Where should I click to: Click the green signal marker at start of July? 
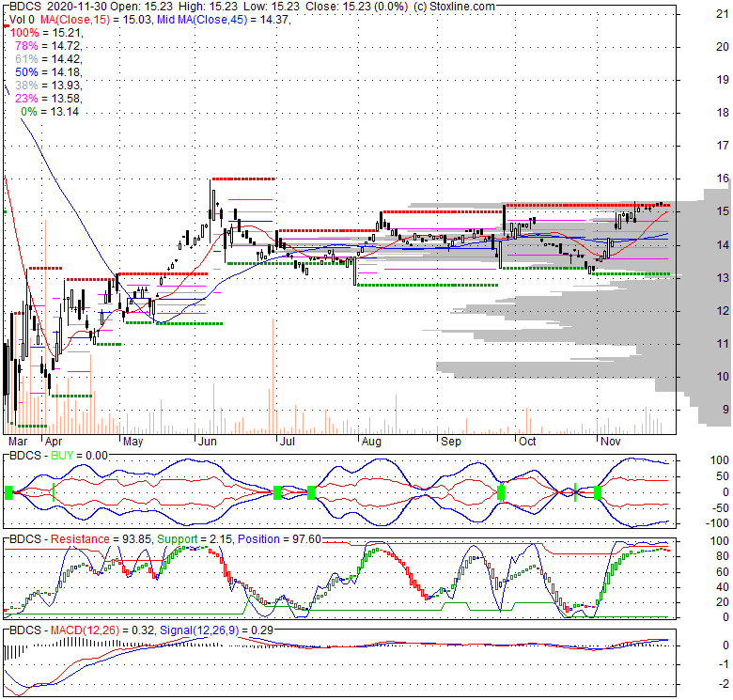(x=276, y=492)
